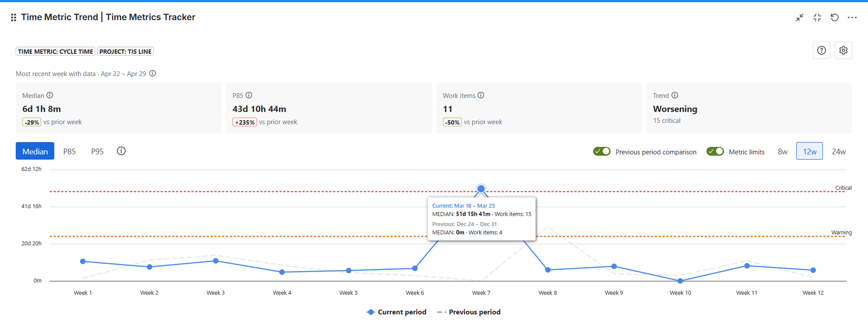Refresh the Time Metric Trend gadget
The image size is (868, 331).
point(835,17)
